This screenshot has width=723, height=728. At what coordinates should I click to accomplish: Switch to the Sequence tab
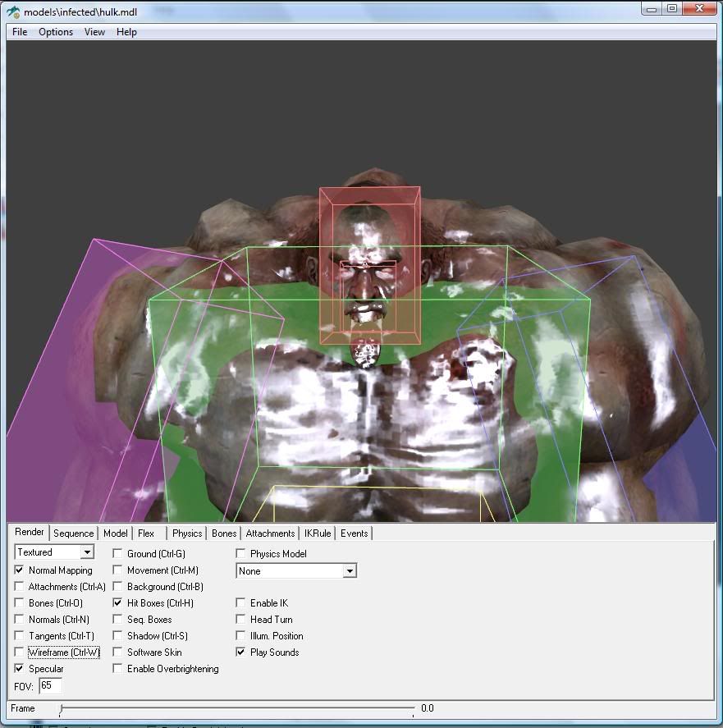coord(73,533)
